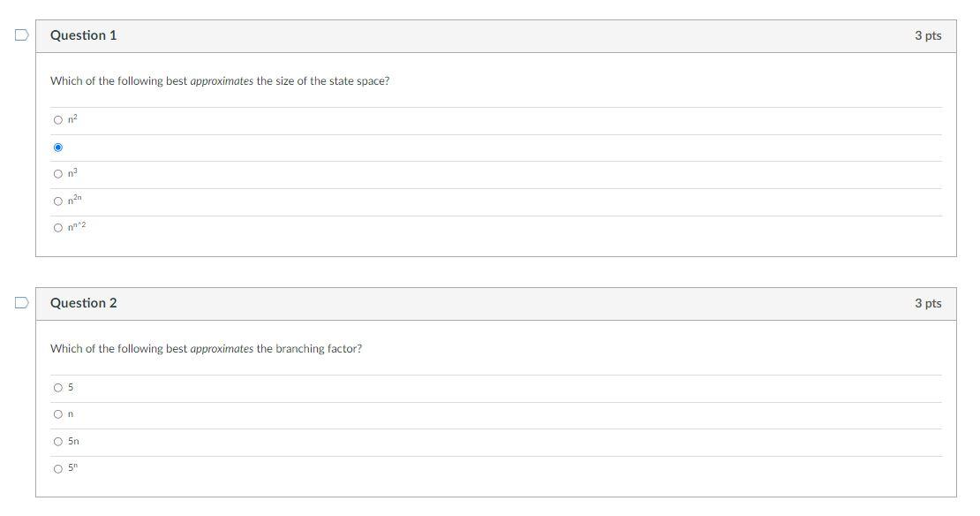Viewport: 980px width, 516px height.
Task: Pick the 5ⁿ answer option
Action: click(58, 469)
